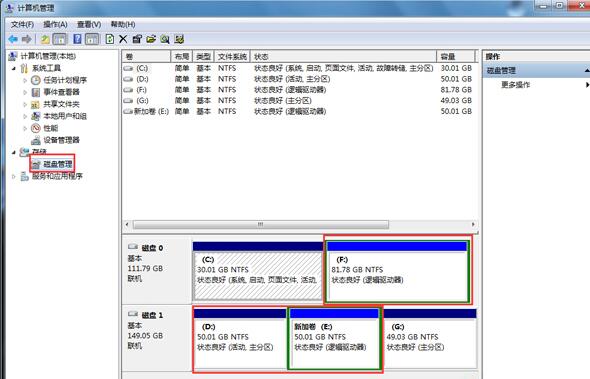Viewport: 590px width, 379px height.
Task: Click the horizontal scrollbar right arrow
Action: coord(473,225)
